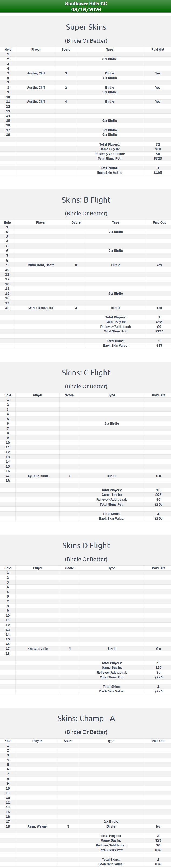Click the B Flight Each Skin Value $87
Screen dimensions: 171x868
(159, 345)
